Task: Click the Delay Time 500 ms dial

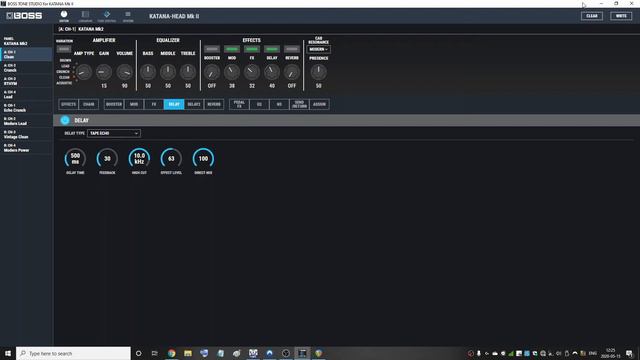Action: 75,158
